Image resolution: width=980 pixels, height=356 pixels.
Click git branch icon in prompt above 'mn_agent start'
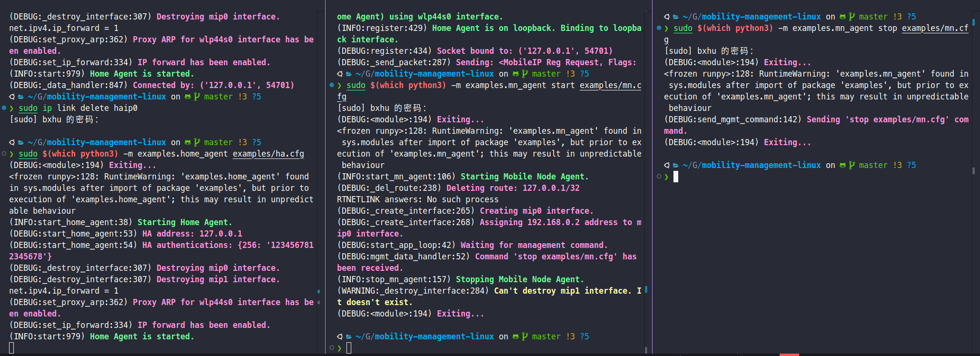pos(525,74)
